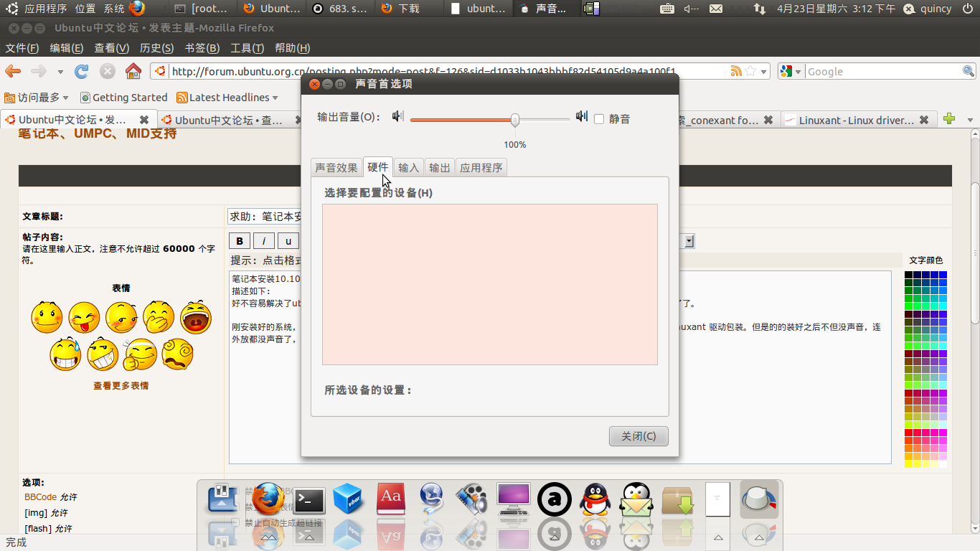This screenshot has width=980, height=551.
Task: Open the 工具(T) menu in Firefox
Action: (248, 48)
